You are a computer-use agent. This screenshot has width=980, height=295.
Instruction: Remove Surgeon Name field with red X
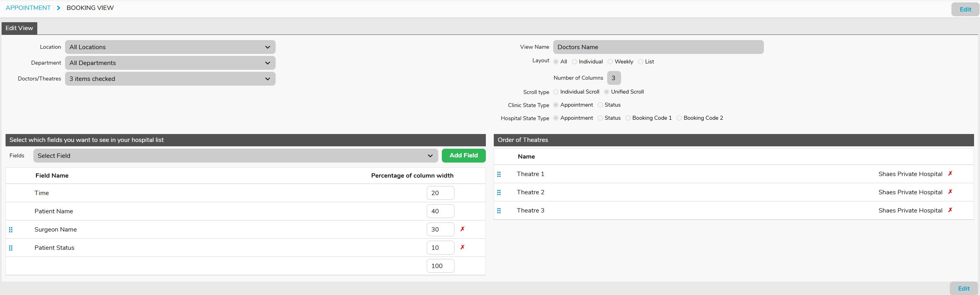pos(462,229)
